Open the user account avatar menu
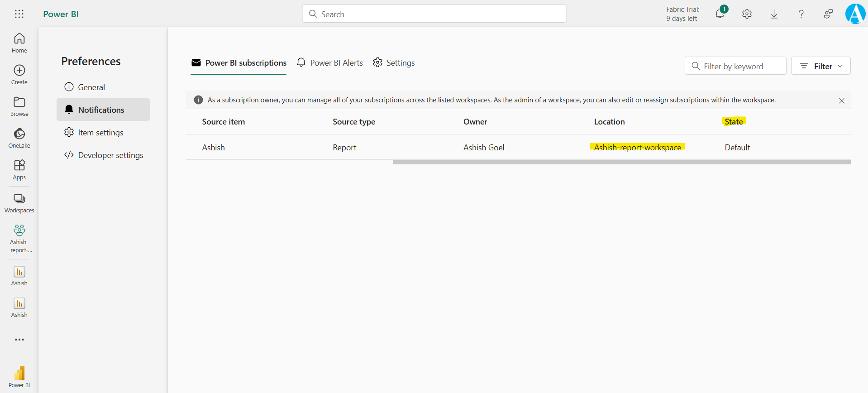The image size is (868, 393). click(x=855, y=14)
